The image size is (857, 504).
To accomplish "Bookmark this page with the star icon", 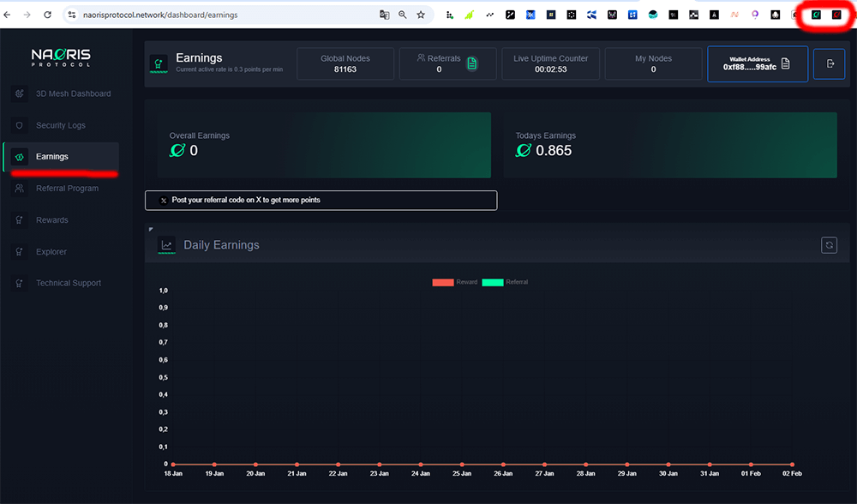I will point(420,15).
